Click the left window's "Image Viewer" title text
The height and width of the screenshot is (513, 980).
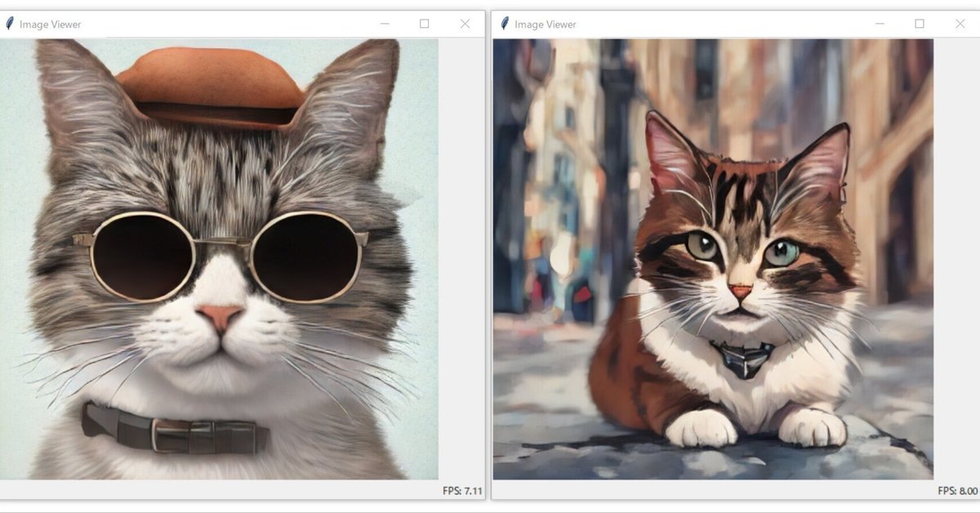point(51,25)
